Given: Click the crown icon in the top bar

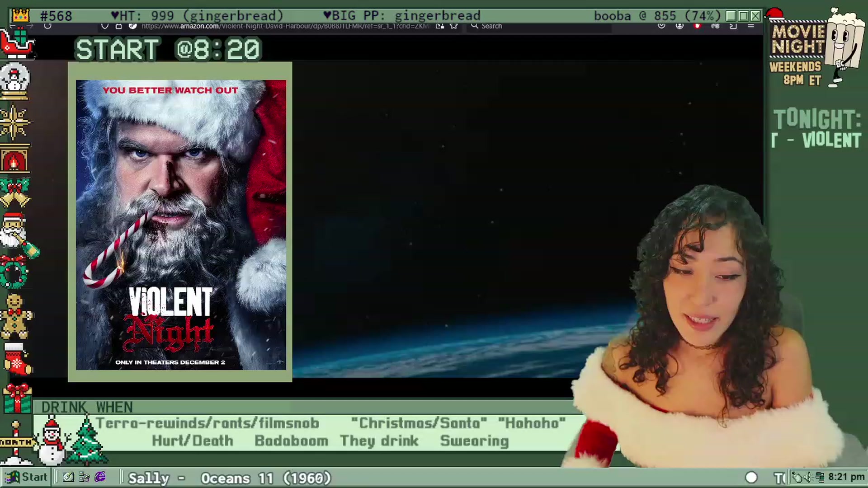Looking at the screenshot, I should tap(20, 16).
